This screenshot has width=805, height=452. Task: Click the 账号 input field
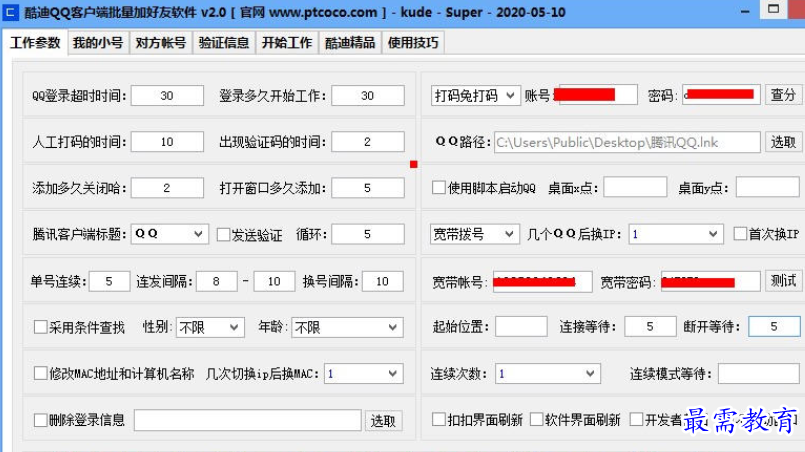596,95
